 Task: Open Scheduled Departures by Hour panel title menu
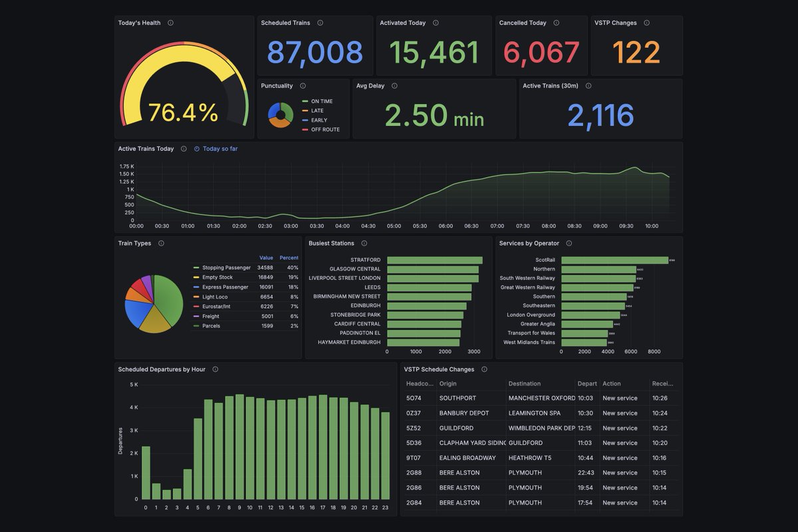click(162, 369)
